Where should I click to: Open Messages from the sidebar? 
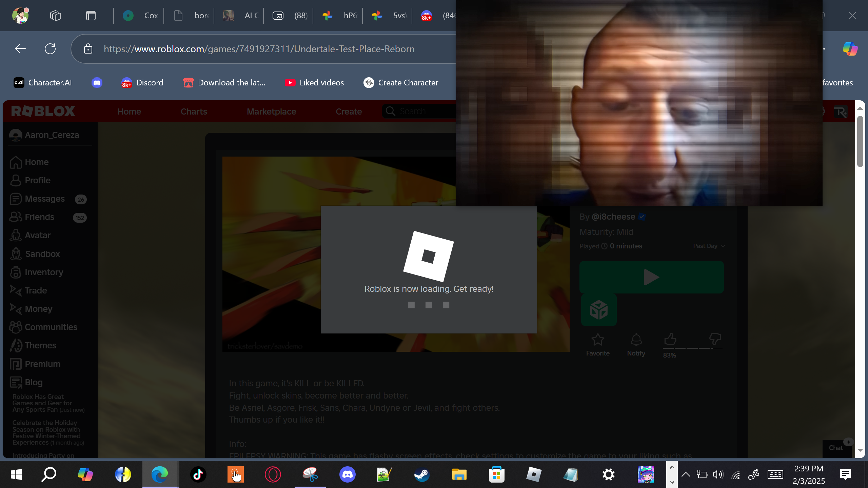[x=45, y=199]
